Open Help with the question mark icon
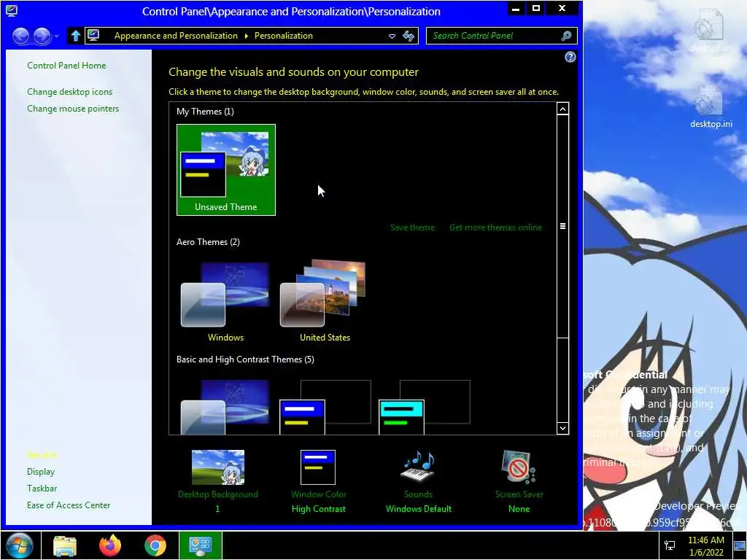Screen dimensions: 747x560 pyautogui.click(x=570, y=57)
